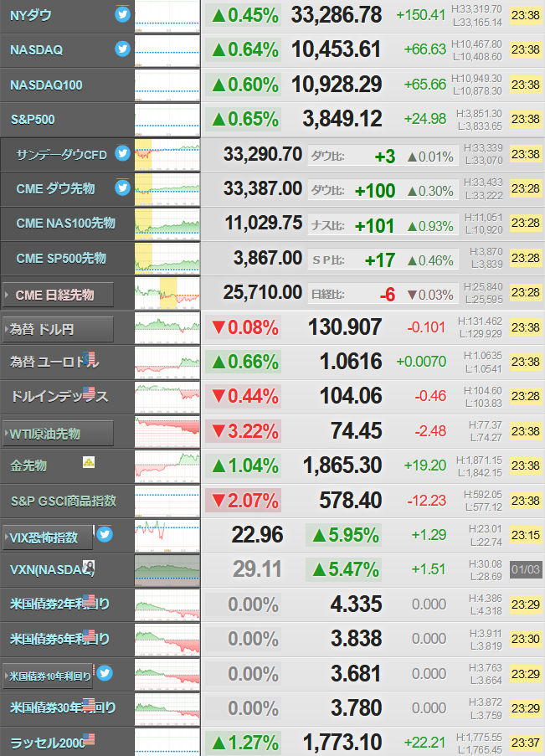The height and width of the screenshot is (756, 545).
Task: Open the ドルインデックス link
Action: point(59,396)
